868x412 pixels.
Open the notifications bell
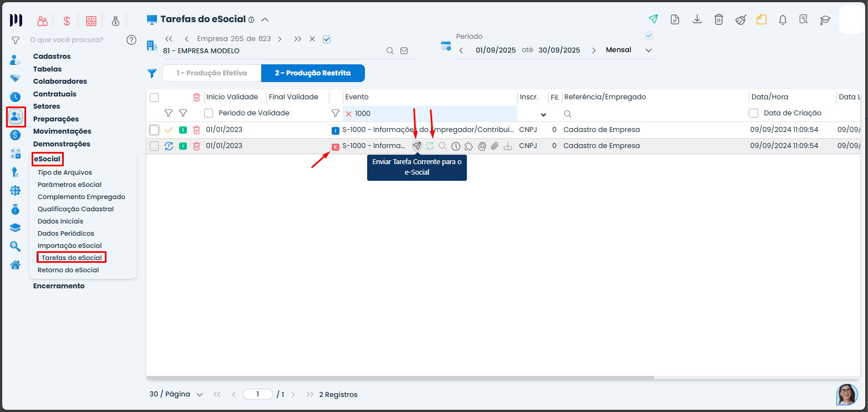tap(783, 20)
